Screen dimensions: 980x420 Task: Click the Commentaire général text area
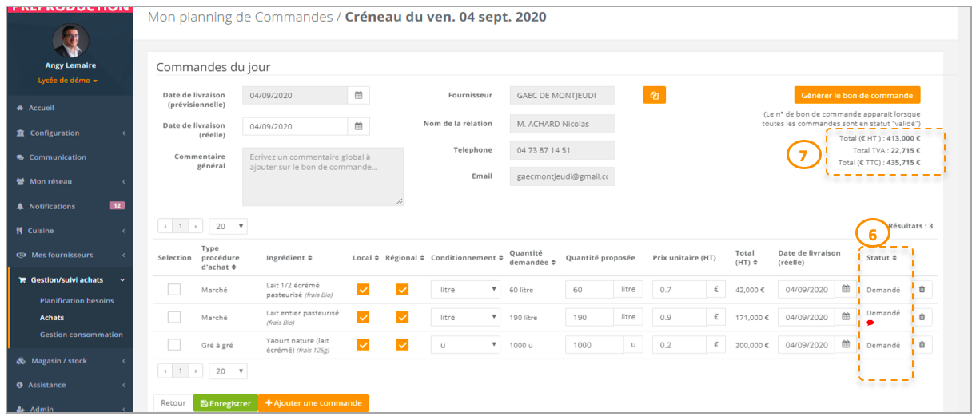(x=323, y=176)
